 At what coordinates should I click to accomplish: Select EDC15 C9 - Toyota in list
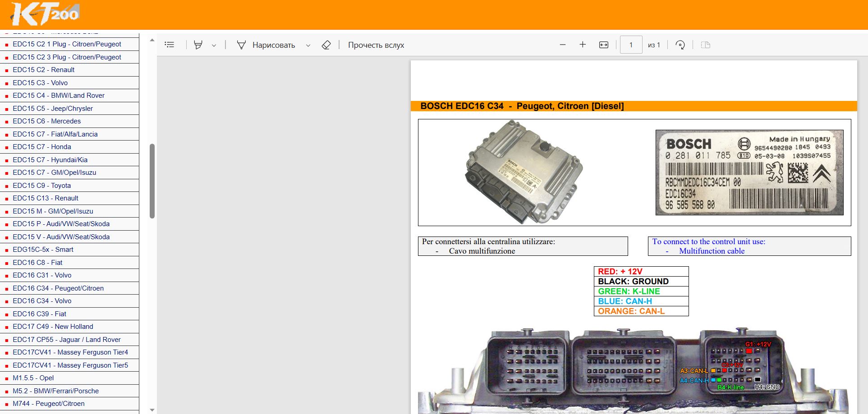click(41, 186)
